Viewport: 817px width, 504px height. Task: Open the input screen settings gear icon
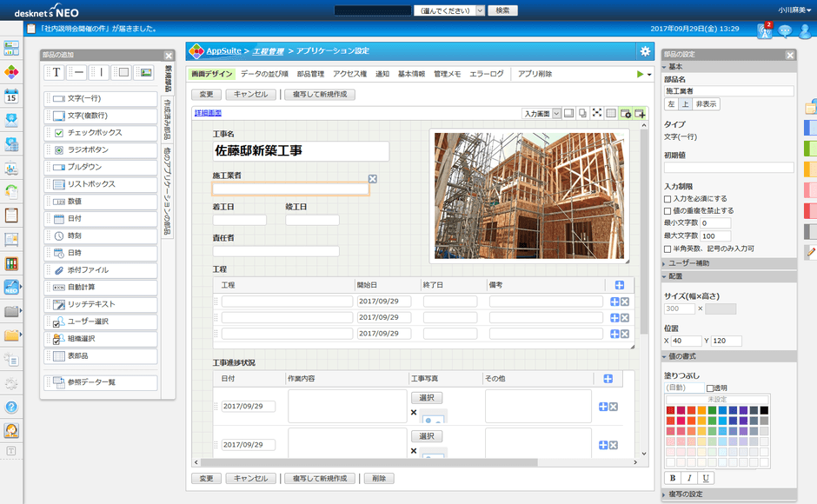pyautogui.click(x=627, y=114)
